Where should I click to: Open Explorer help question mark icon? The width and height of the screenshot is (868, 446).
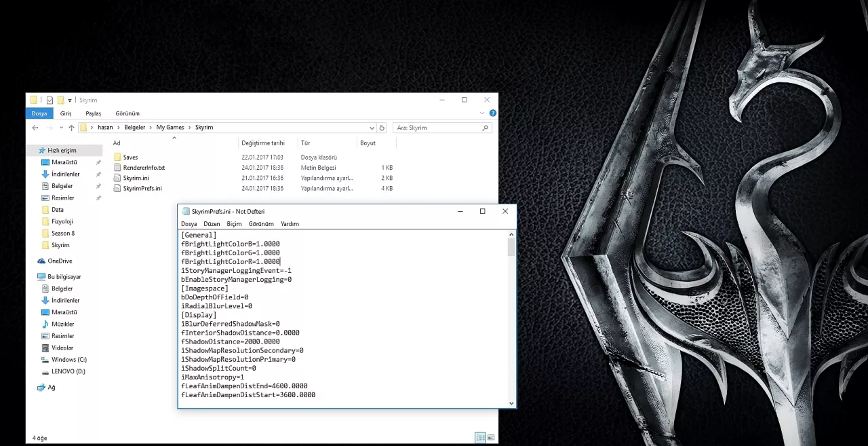coord(493,113)
